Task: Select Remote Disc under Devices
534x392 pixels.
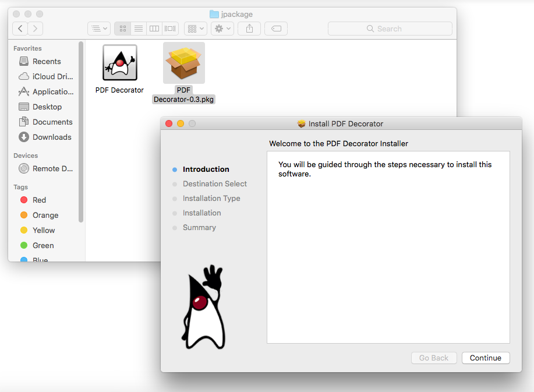Action: 45,168
